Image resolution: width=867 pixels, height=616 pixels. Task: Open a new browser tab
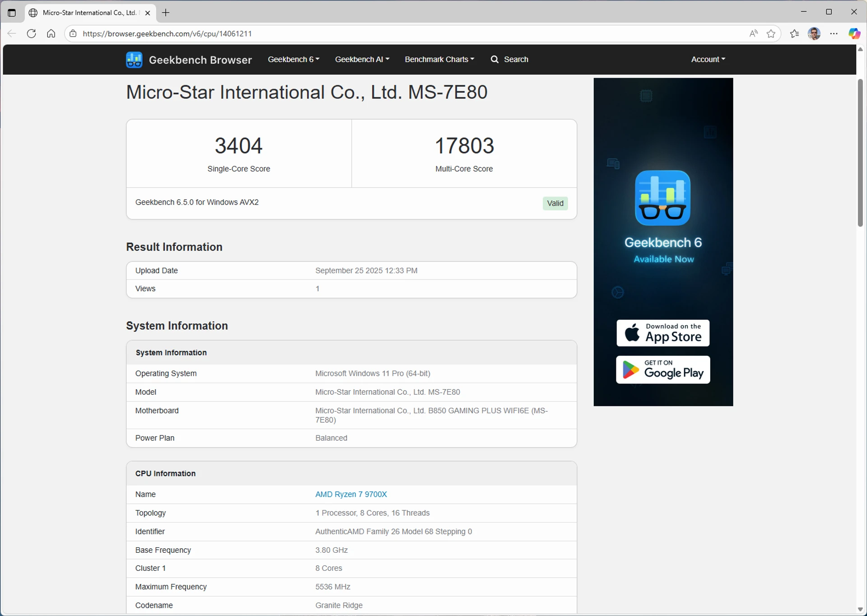(x=166, y=13)
